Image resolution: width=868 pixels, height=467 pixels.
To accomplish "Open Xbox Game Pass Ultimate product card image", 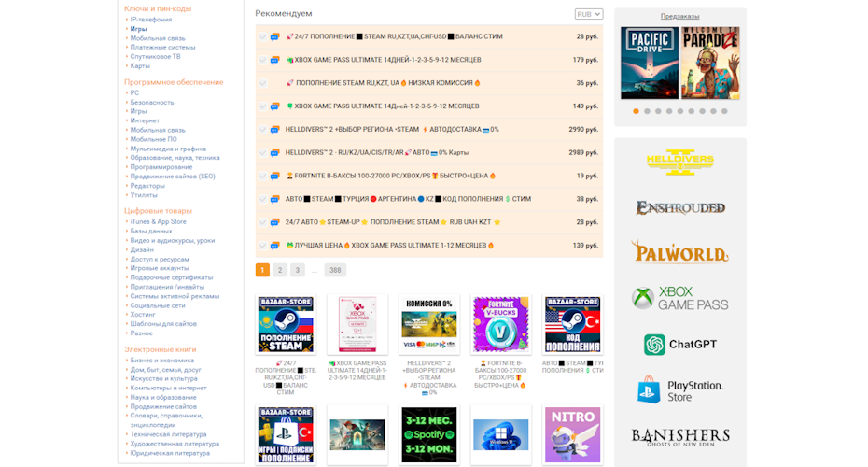I will [357, 325].
